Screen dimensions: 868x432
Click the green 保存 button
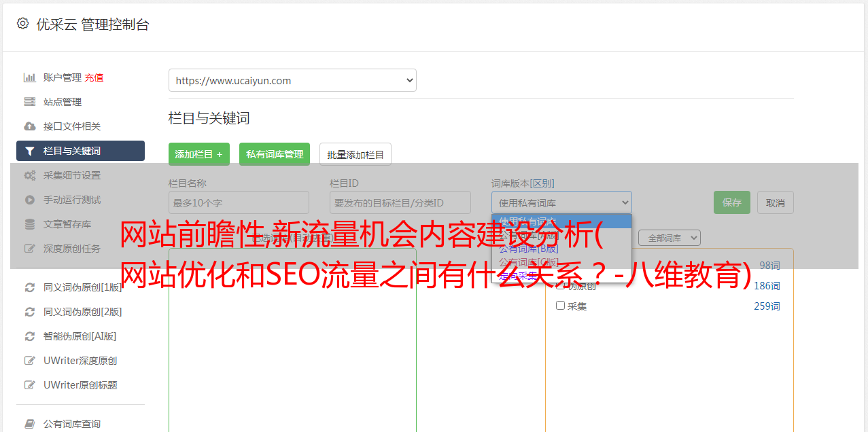[732, 202]
